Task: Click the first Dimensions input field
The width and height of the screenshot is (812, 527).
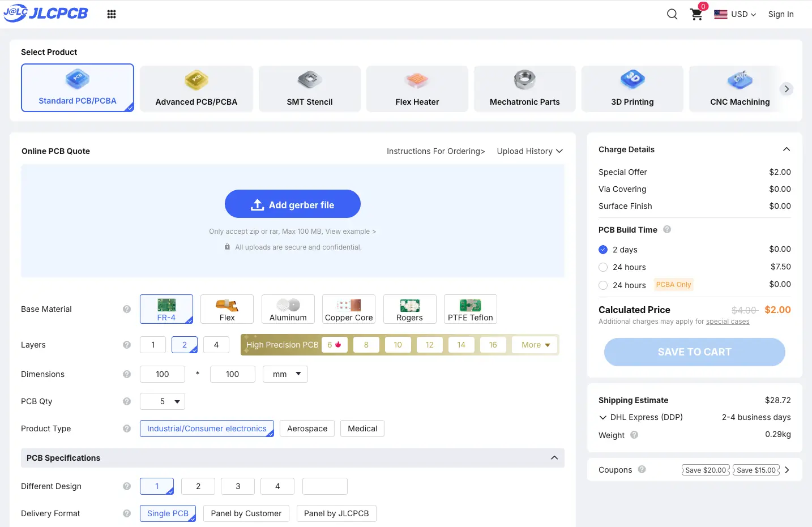Action: click(x=163, y=374)
